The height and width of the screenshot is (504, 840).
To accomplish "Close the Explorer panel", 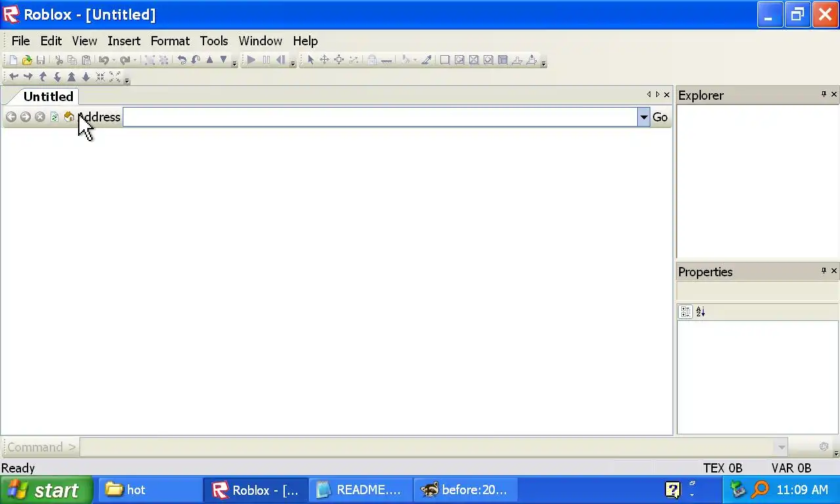I will 834,94.
